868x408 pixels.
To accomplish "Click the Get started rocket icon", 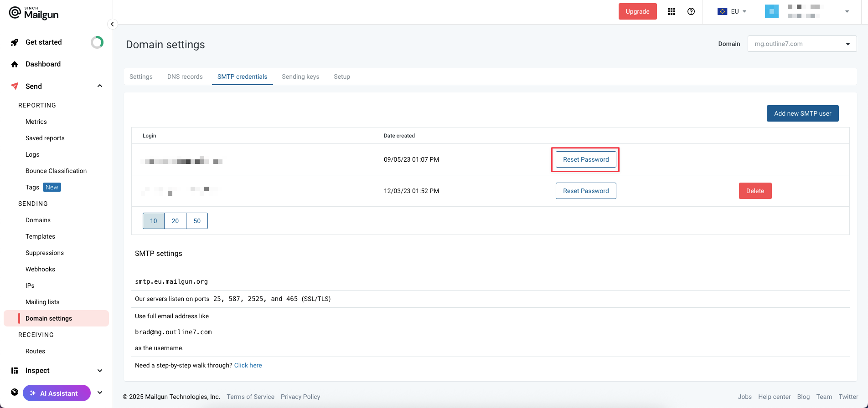I will (x=15, y=42).
